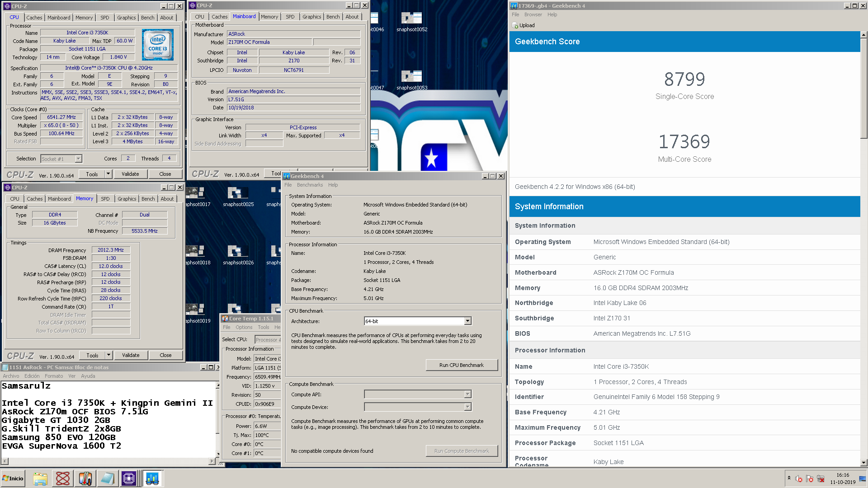Click the Intel Core i3 logo badge
The image size is (868, 488).
click(157, 45)
